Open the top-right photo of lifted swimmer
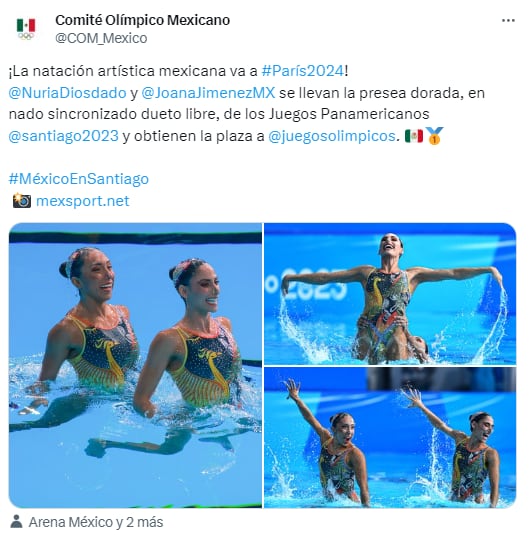529x544 pixels. pyautogui.click(x=390, y=294)
